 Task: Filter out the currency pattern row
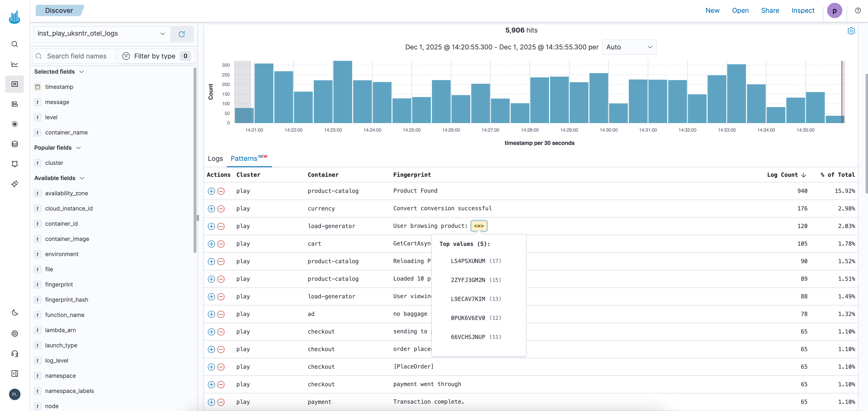[x=221, y=209]
